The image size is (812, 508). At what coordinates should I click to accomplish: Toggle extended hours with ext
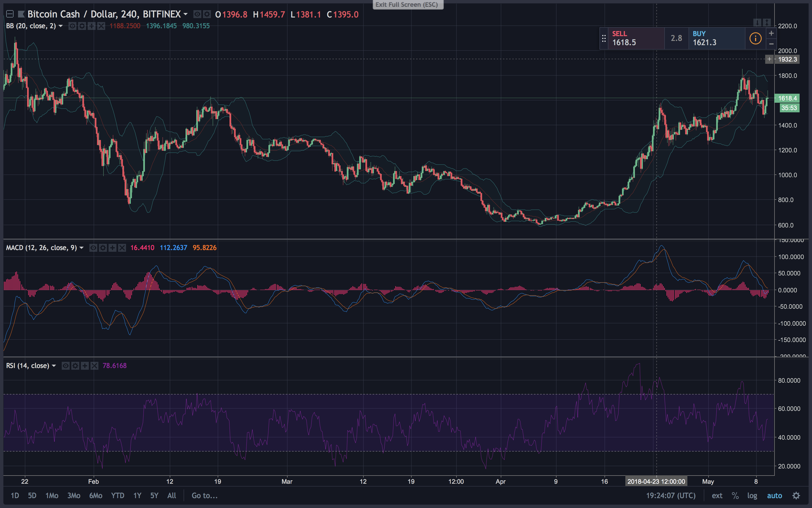[717, 496]
